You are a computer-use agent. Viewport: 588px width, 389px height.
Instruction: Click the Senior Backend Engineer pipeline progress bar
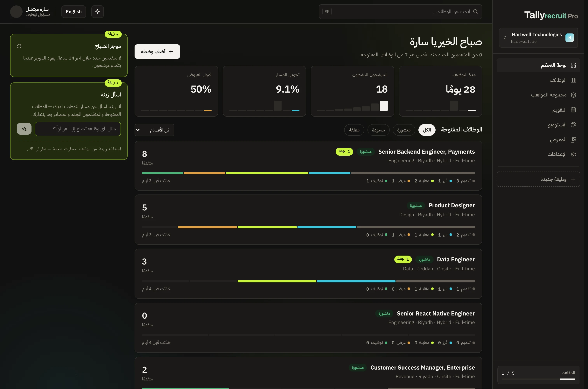coord(308,173)
